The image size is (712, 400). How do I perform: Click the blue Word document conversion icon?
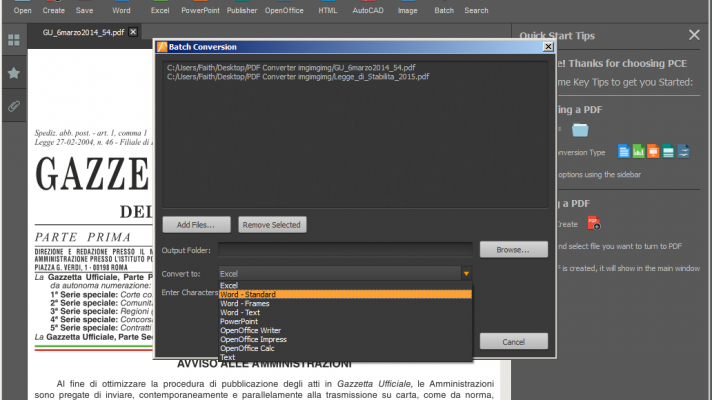tap(624, 151)
